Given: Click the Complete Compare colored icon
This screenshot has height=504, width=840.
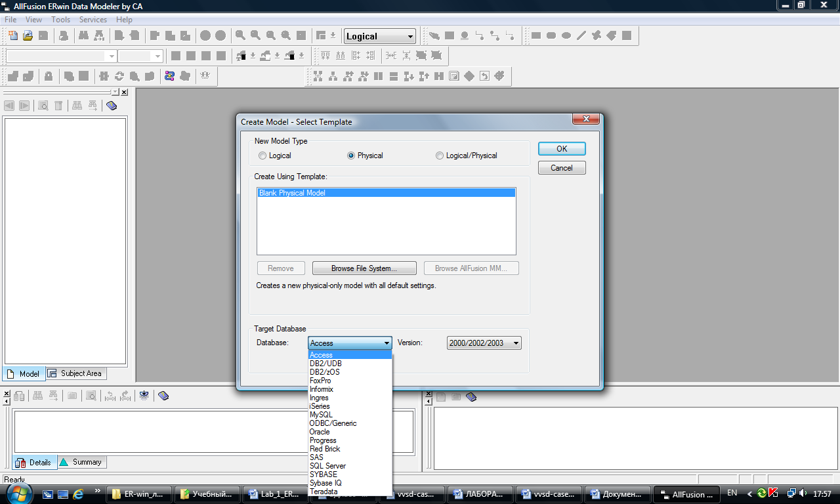Looking at the screenshot, I should (x=169, y=76).
